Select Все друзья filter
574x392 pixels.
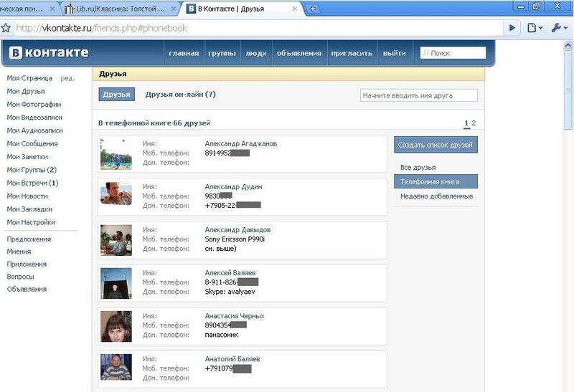(x=418, y=168)
